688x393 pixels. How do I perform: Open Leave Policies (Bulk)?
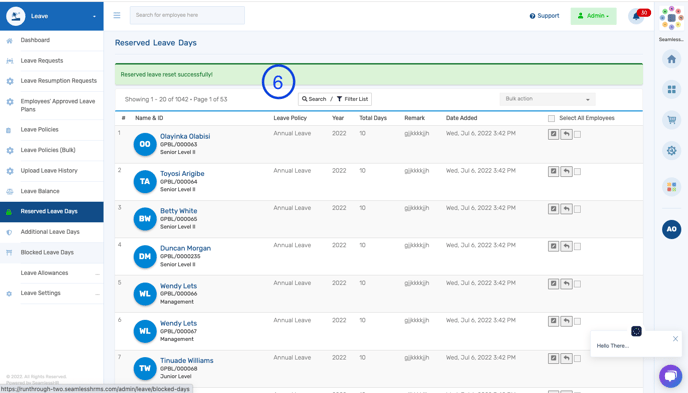(48, 150)
